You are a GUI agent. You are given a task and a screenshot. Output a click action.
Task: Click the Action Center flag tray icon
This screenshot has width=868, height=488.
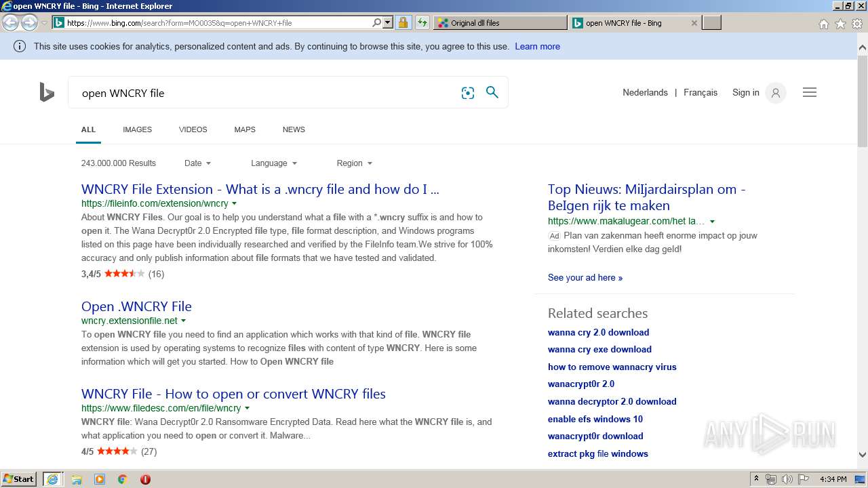point(803,479)
